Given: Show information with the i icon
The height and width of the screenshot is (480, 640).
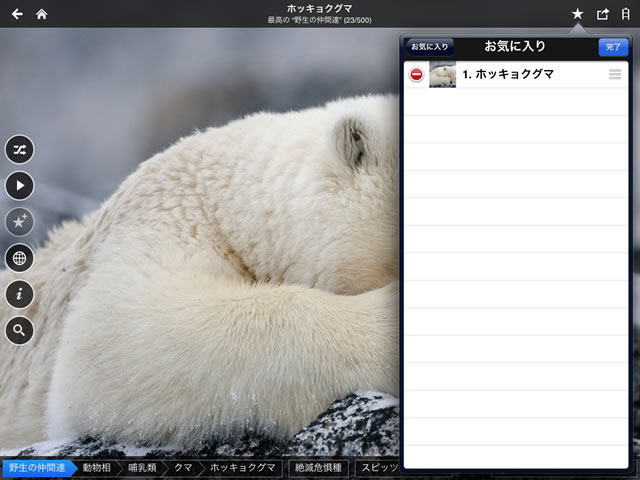Looking at the screenshot, I should point(19,294).
